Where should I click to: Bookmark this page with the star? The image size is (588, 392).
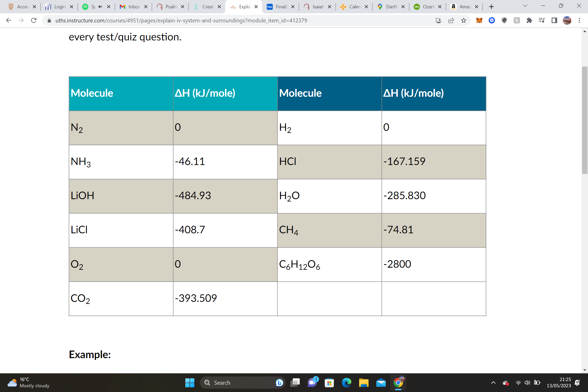click(x=464, y=20)
